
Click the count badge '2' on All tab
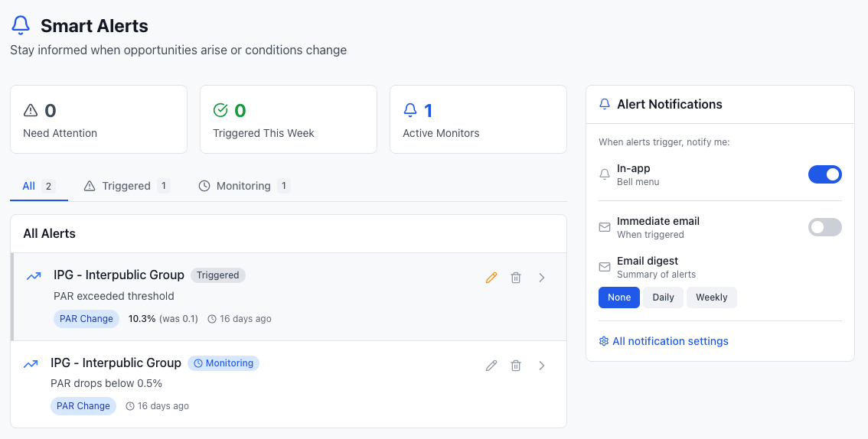pos(48,187)
